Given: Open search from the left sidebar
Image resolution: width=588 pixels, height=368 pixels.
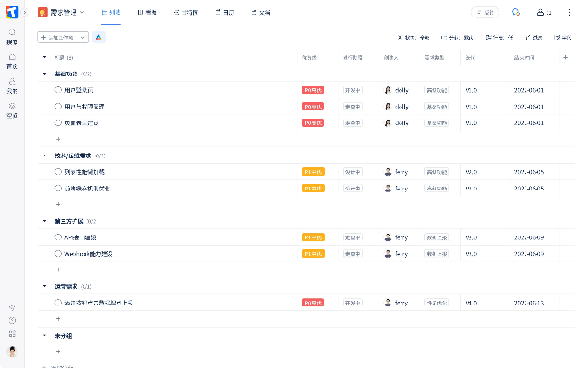Looking at the screenshot, I should click(12, 36).
